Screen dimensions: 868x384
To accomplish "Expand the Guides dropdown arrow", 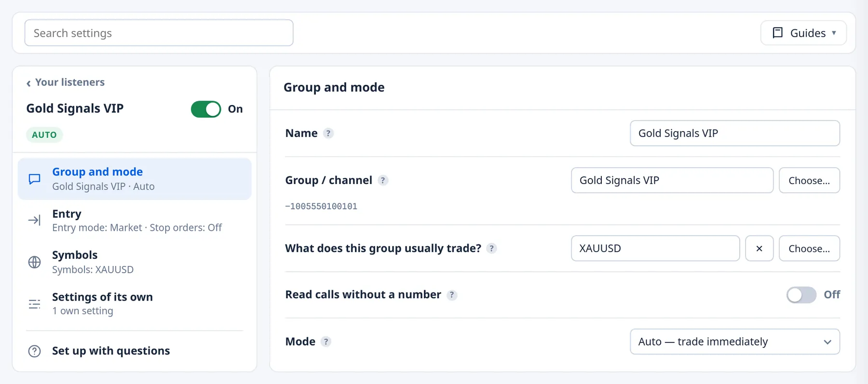I will 834,33.
